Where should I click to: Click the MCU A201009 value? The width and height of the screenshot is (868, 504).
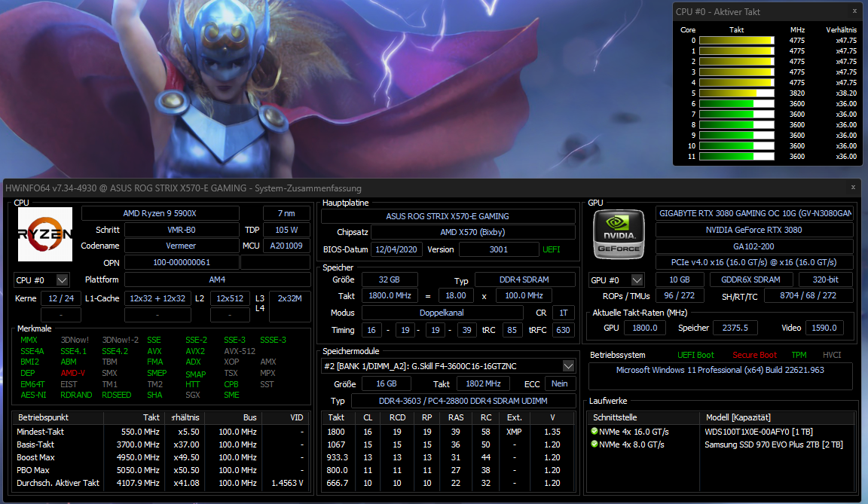286,246
